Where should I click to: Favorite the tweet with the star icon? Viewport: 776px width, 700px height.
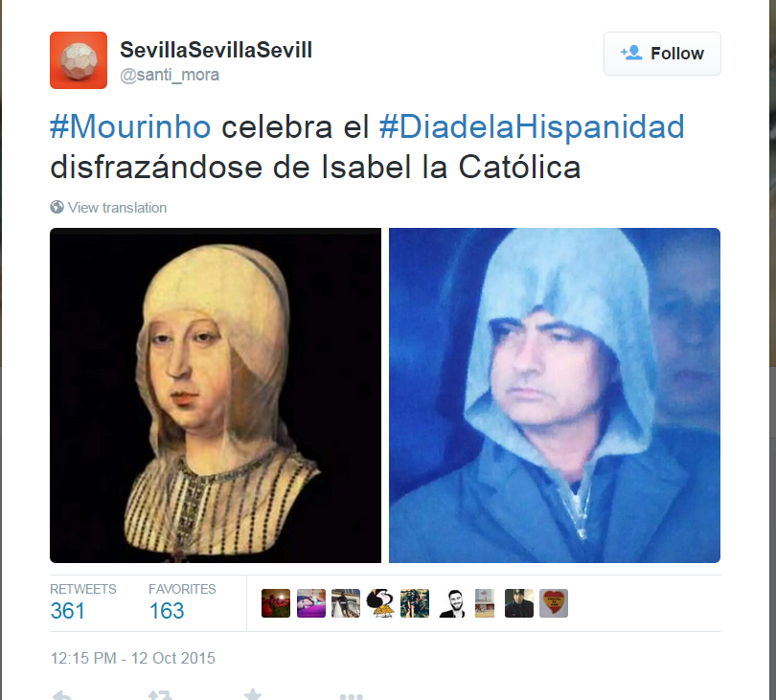coord(253,694)
